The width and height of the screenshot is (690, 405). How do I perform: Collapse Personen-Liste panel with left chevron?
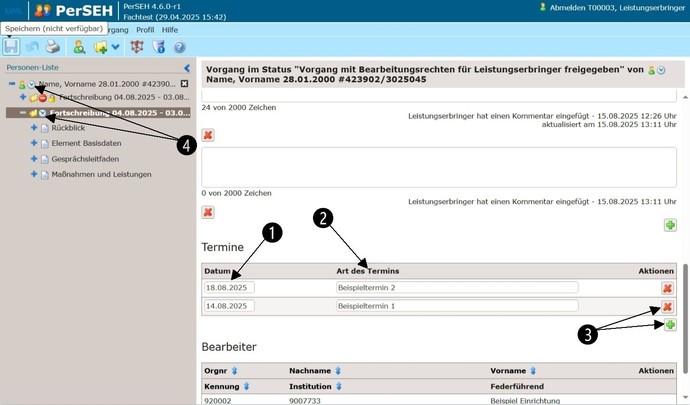[x=187, y=68]
